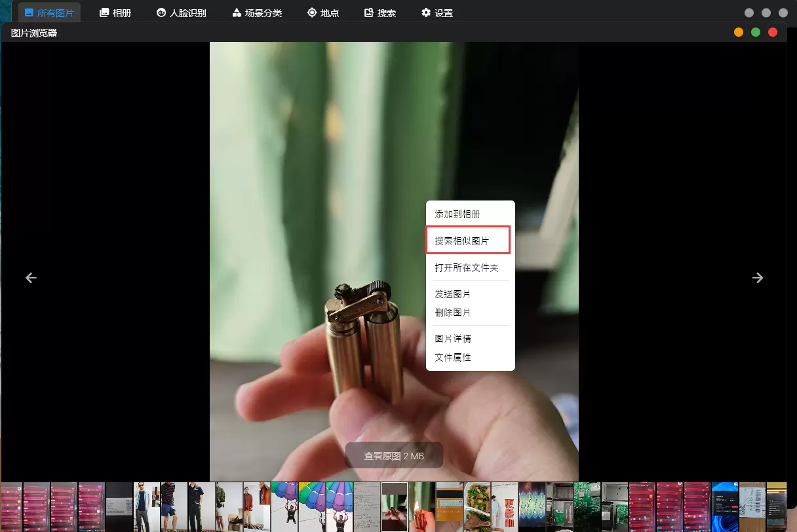This screenshot has height=532, width=797.
Task: Select 文件属性 menu entry
Action: (x=453, y=357)
